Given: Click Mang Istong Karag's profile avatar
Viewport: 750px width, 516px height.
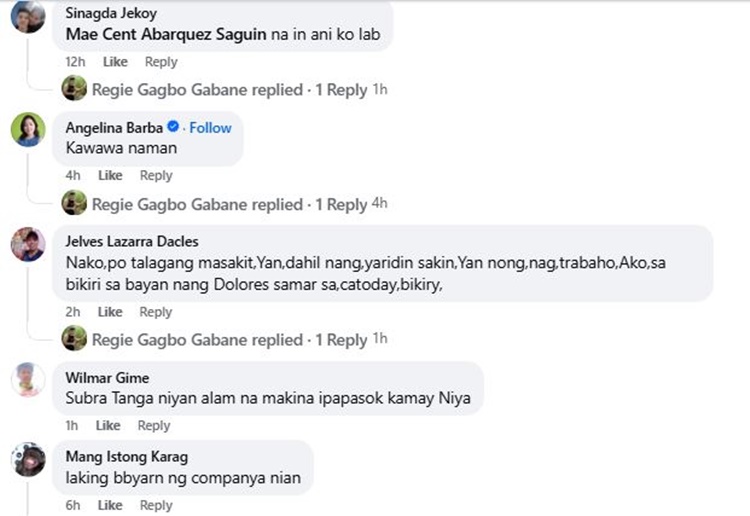Looking at the screenshot, I should [x=28, y=460].
